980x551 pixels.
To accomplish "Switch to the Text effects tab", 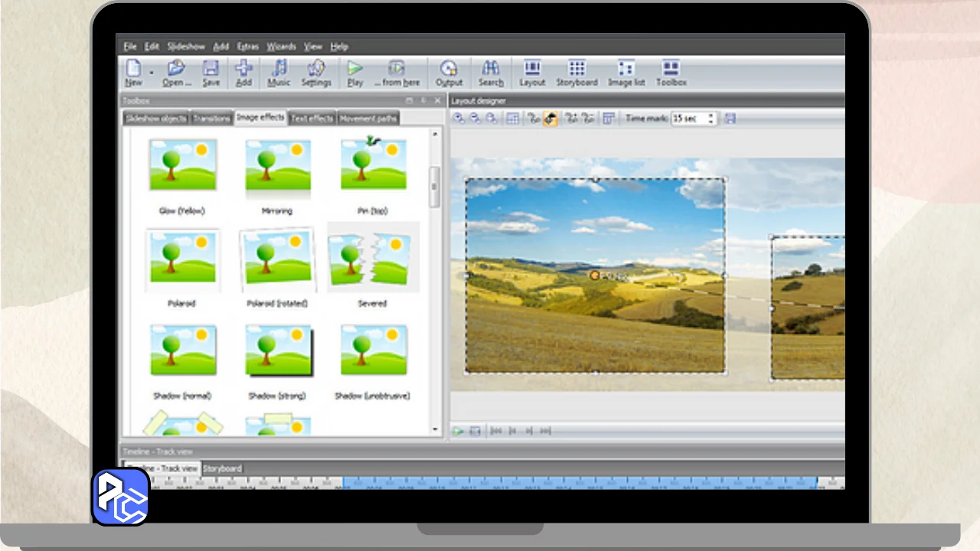I will [x=312, y=119].
